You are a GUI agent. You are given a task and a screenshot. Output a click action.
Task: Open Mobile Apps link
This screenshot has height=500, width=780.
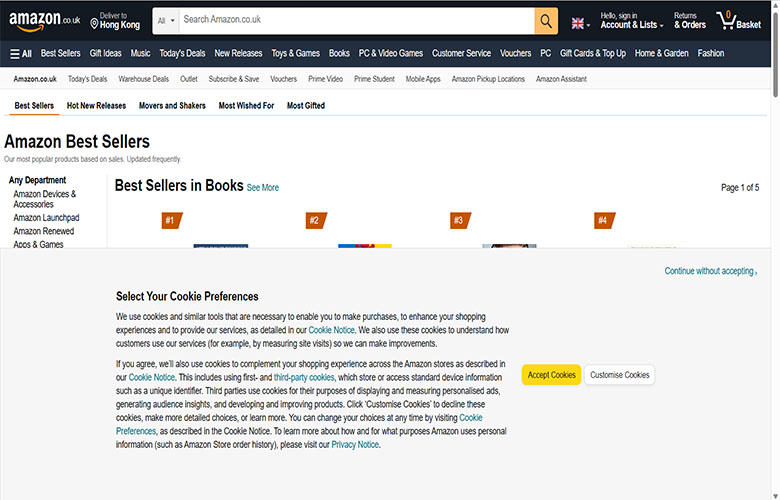click(x=423, y=79)
